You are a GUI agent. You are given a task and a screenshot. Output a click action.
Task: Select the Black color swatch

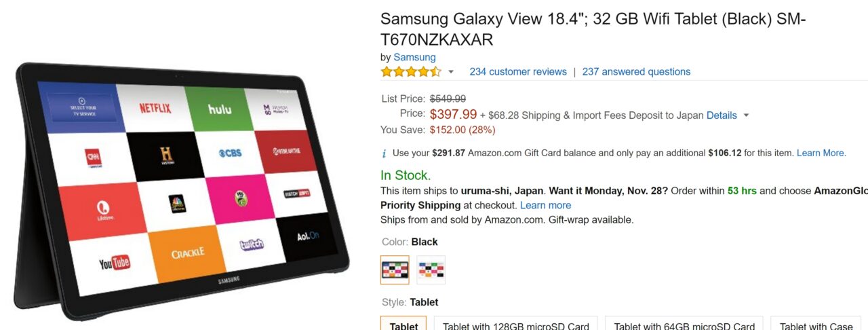(x=395, y=270)
